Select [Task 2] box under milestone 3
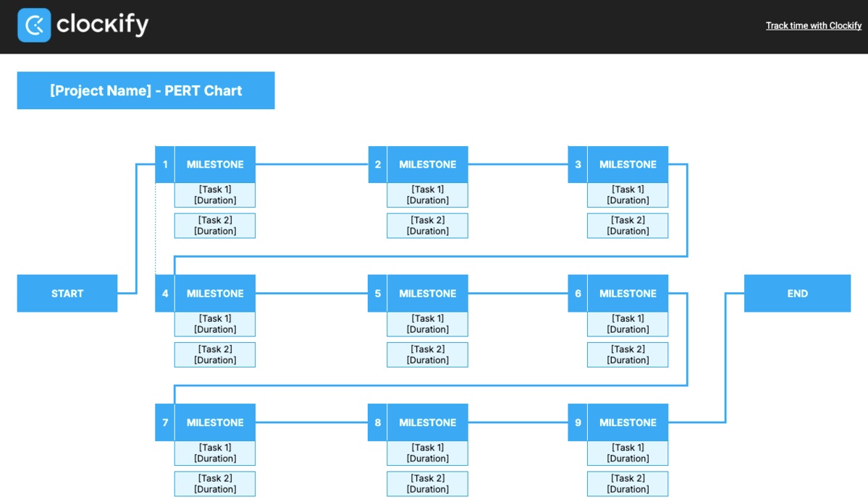The image size is (868, 502). [x=628, y=226]
